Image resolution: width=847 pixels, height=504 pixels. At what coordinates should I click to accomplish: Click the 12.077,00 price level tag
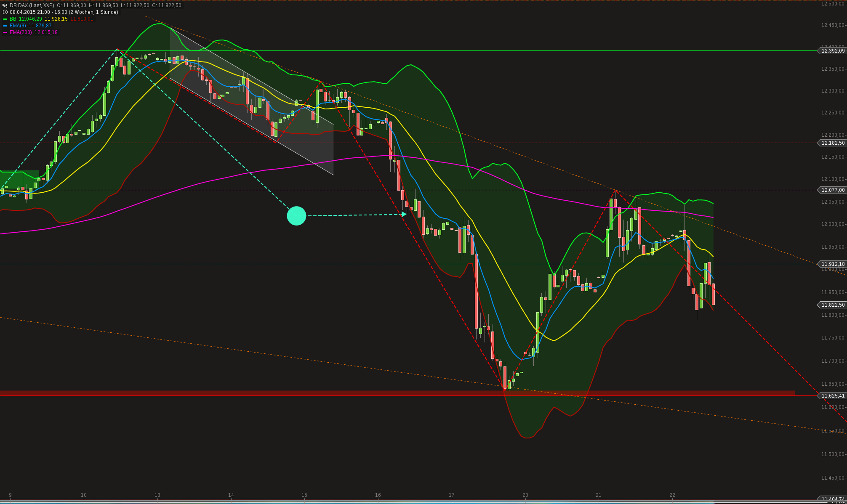833,190
